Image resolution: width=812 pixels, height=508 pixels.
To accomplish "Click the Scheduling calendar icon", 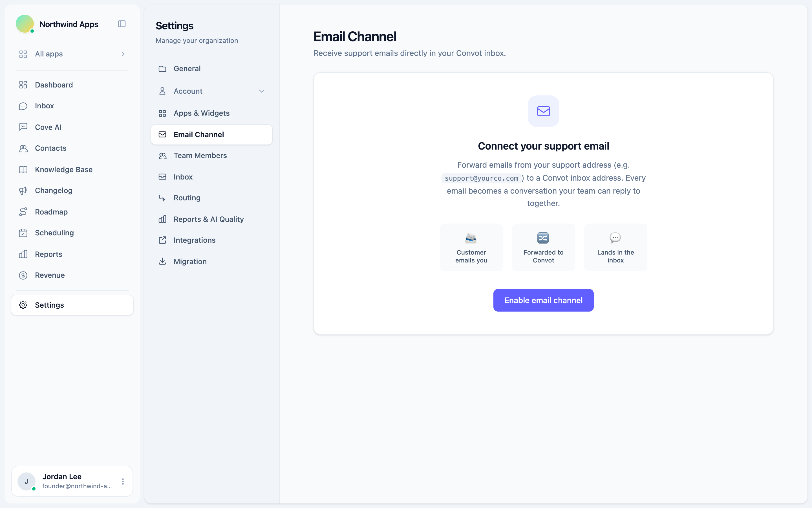I will click(23, 233).
